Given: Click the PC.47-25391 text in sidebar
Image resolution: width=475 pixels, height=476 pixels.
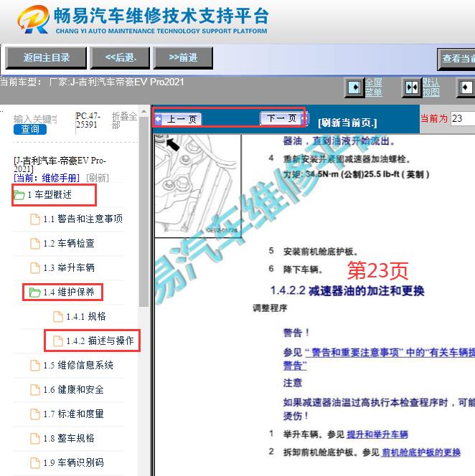Looking at the screenshot, I should click(88, 120).
